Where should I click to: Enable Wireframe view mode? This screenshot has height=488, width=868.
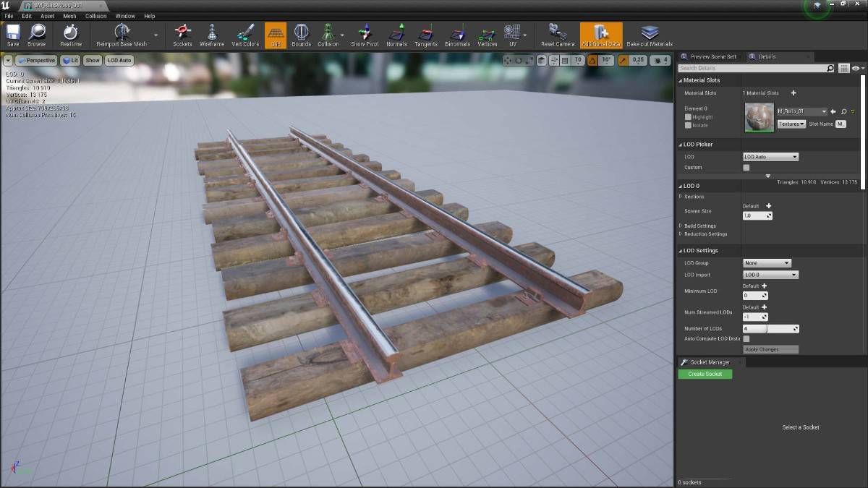tap(212, 35)
